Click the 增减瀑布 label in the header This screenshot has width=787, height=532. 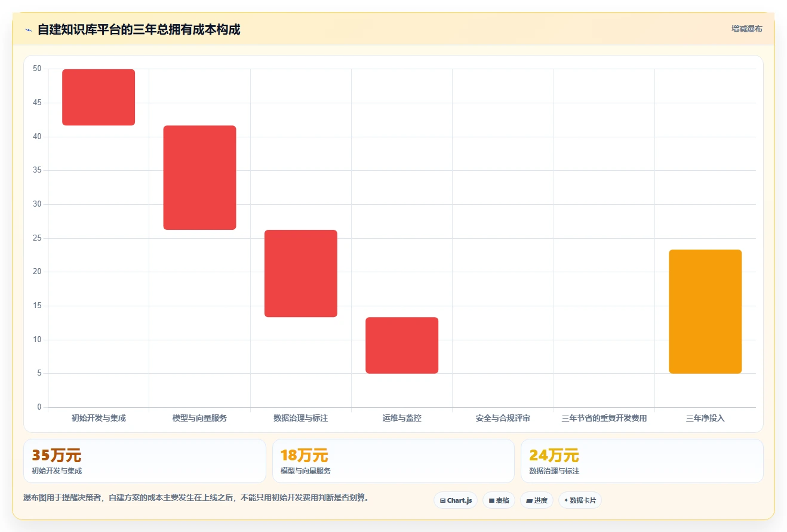click(x=747, y=29)
